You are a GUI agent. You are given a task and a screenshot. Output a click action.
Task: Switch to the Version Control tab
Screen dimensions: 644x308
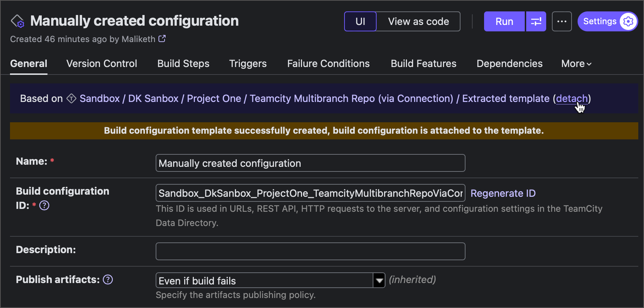point(101,63)
